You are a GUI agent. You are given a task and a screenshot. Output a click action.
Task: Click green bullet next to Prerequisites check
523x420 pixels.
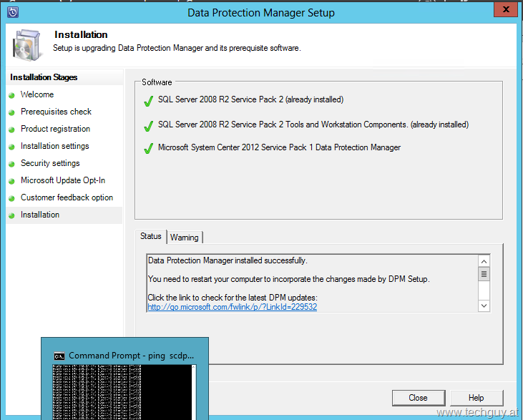11,112
